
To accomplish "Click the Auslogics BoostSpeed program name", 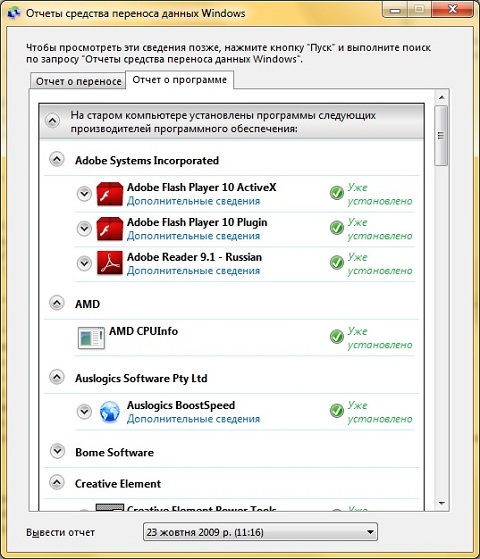I will tap(181, 405).
